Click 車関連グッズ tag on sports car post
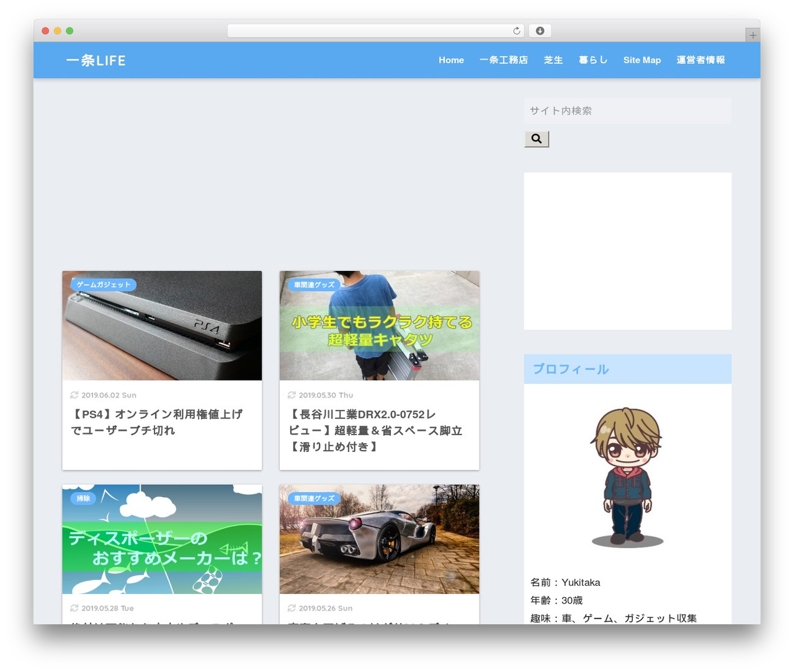The image size is (794, 672). click(314, 498)
